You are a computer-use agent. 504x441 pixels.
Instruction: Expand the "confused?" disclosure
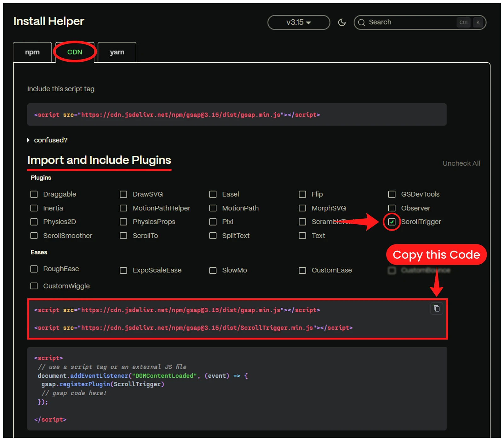[48, 140]
